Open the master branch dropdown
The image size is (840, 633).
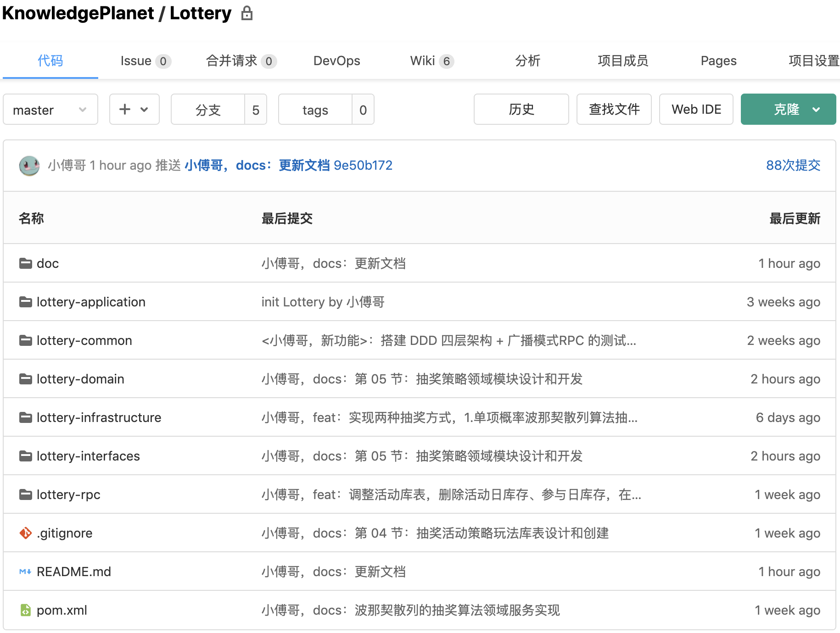[50, 110]
